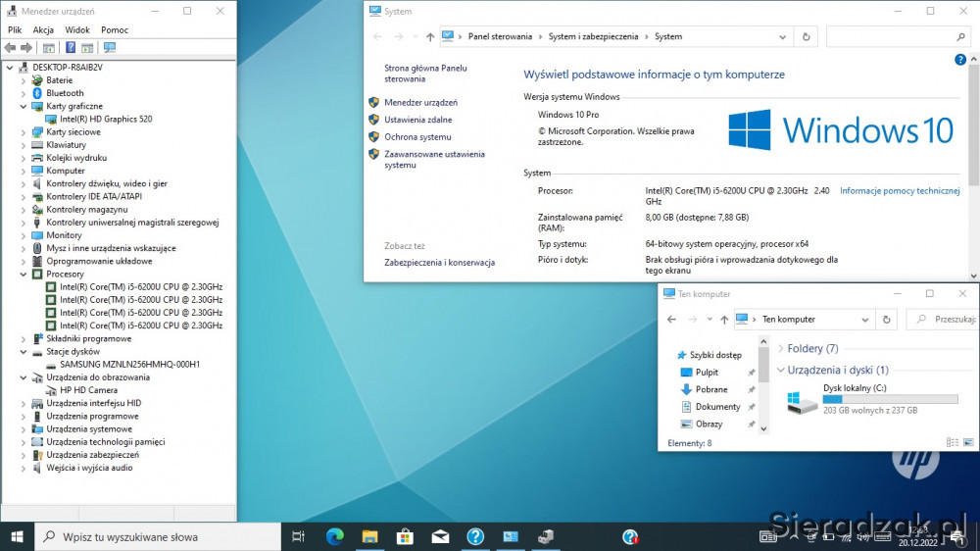Click the Bluetooth device category icon
The height and width of the screenshot is (551, 980).
37,93
